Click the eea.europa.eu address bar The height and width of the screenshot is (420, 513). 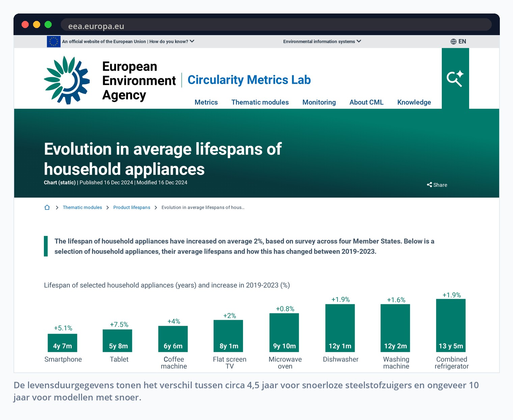tap(276, 25)
